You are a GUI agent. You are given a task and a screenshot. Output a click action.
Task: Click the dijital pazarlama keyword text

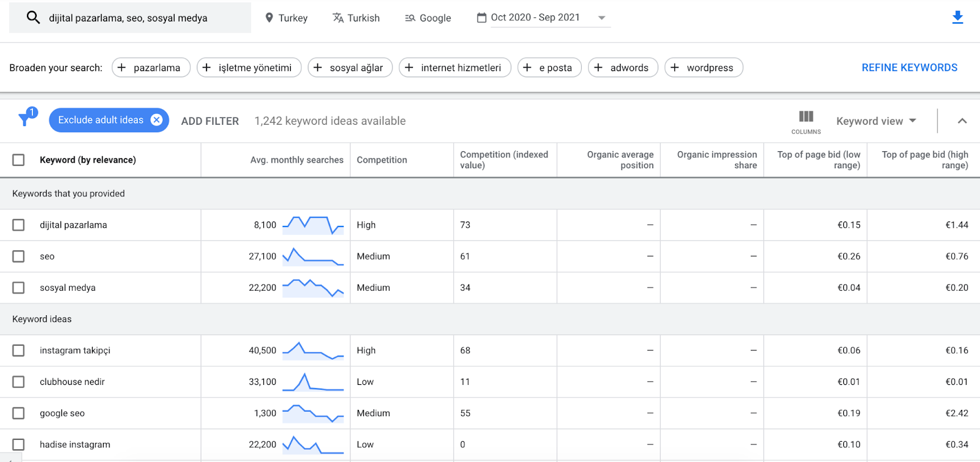coord(73,225)
